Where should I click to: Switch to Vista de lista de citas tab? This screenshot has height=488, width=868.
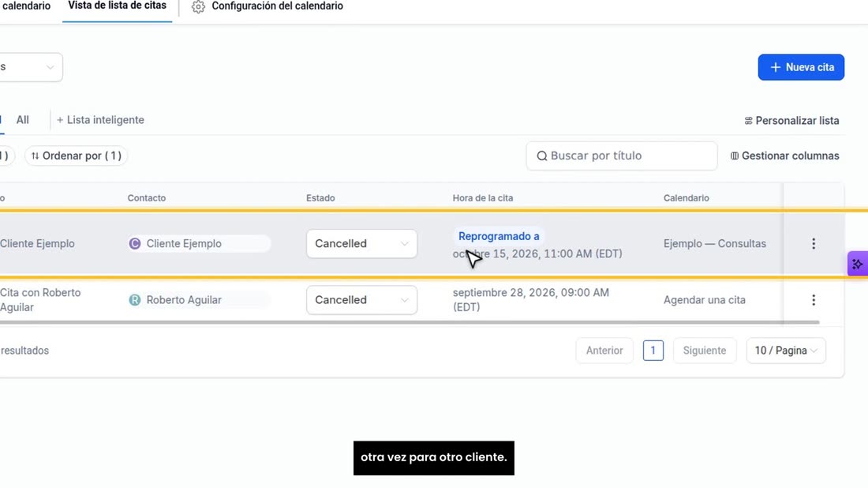[117, 6]
